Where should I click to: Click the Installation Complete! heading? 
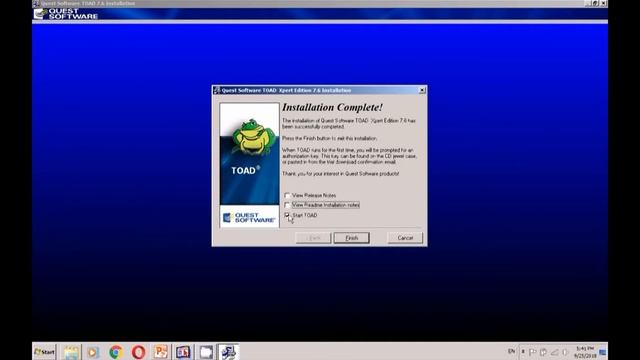pos(332,107)
